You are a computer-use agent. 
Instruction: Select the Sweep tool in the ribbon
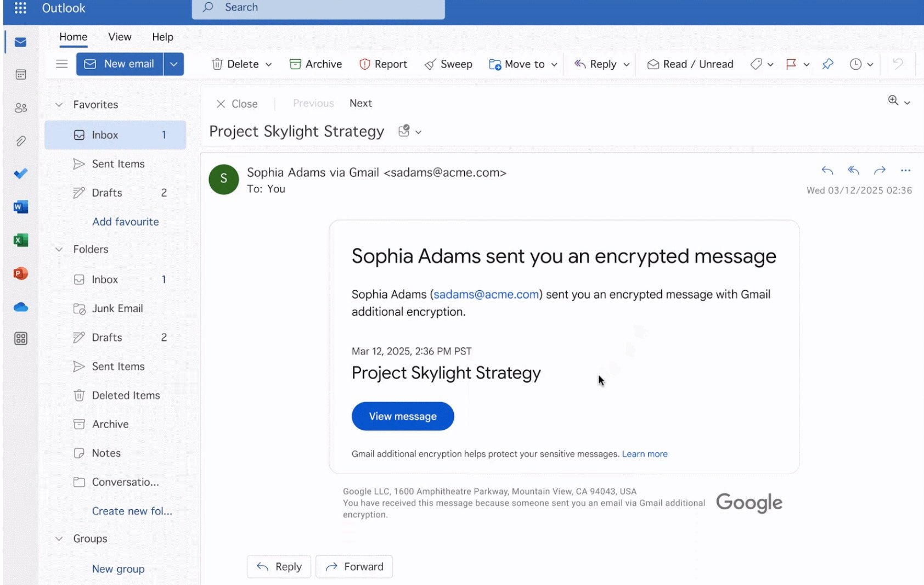coord(448,64)
